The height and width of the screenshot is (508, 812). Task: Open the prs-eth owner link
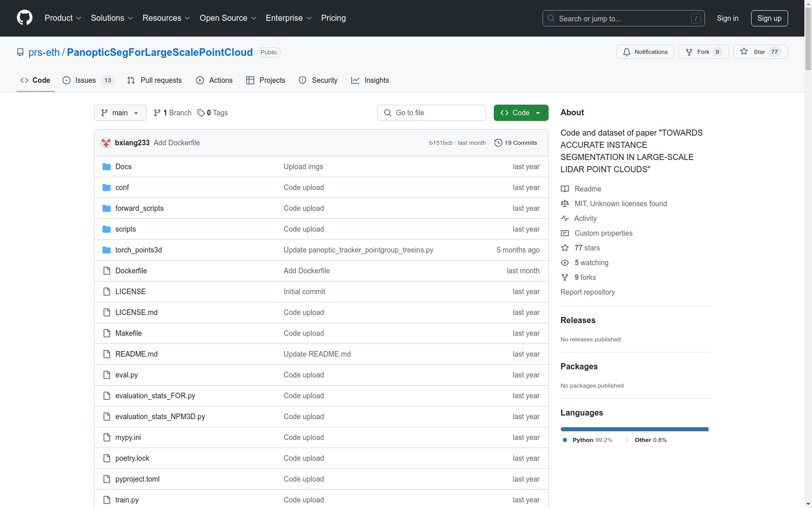44,52
